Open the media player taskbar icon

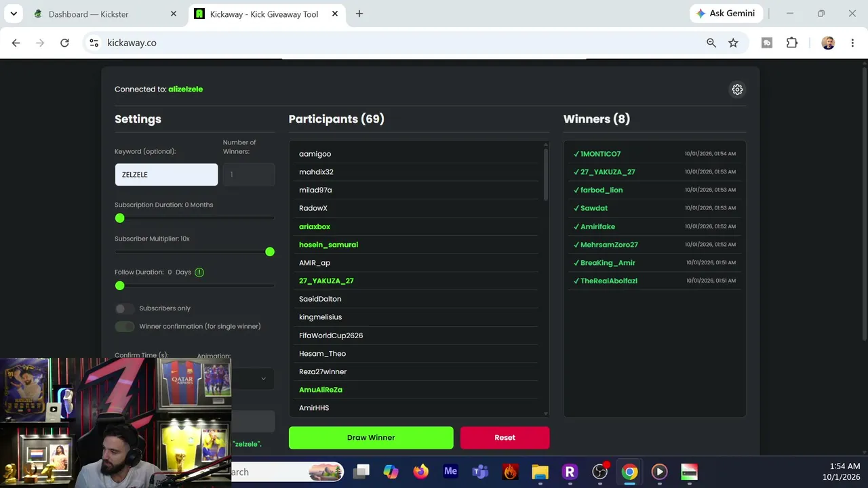pyautogui.click(x=660, y=472)
